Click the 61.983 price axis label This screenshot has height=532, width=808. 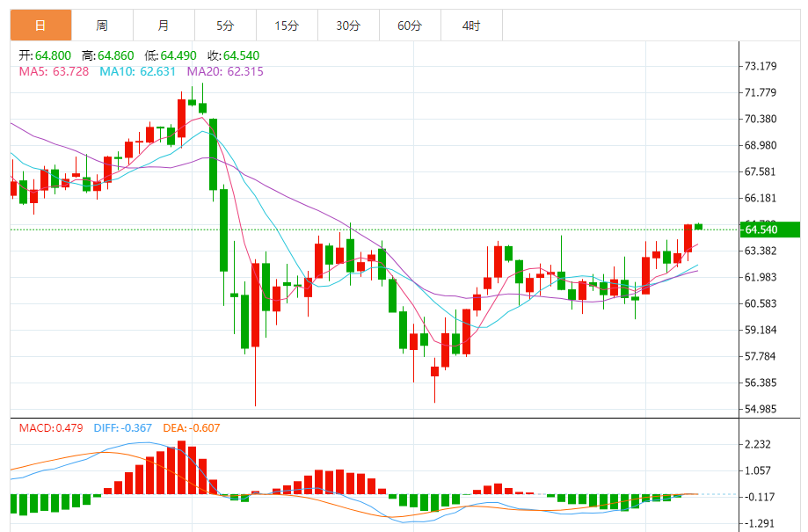761,277
